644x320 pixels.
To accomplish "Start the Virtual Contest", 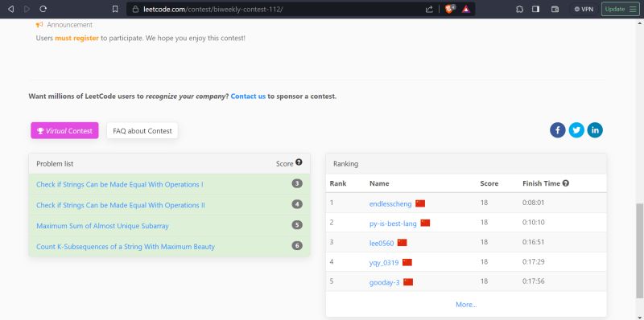I will pos(64,130).
